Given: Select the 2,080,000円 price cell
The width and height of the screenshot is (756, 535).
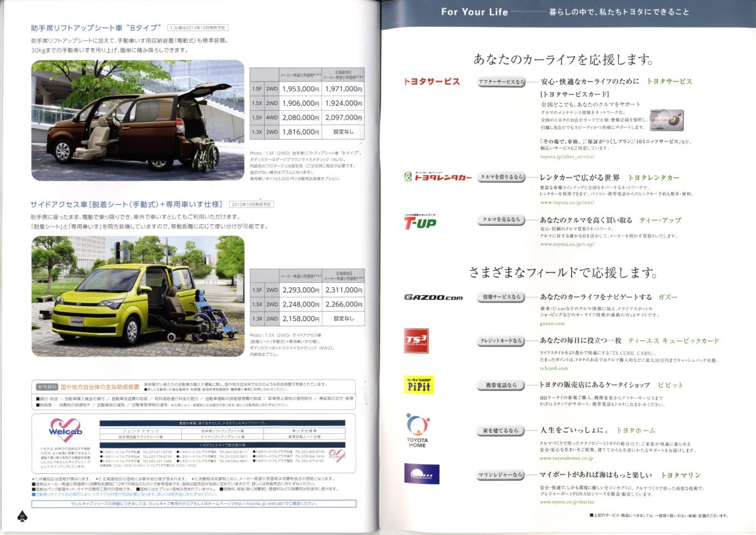Looking at the screenshot, I should click(301, 117).
